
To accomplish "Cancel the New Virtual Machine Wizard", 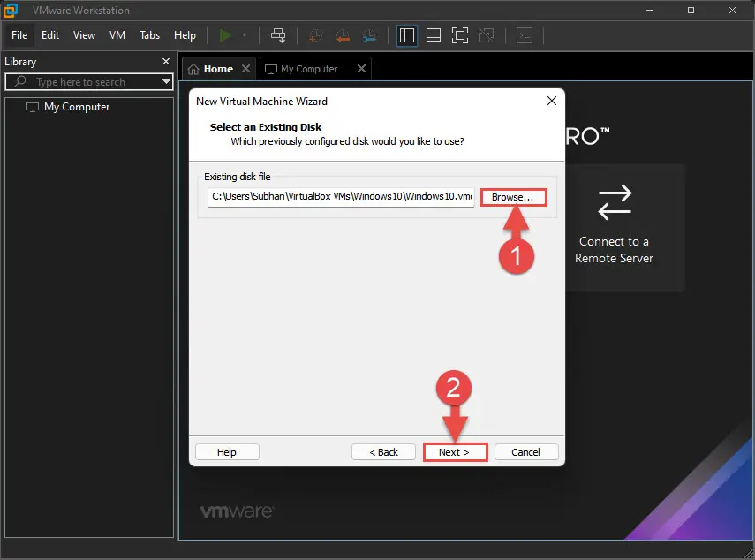I will (x=526, y=452).
